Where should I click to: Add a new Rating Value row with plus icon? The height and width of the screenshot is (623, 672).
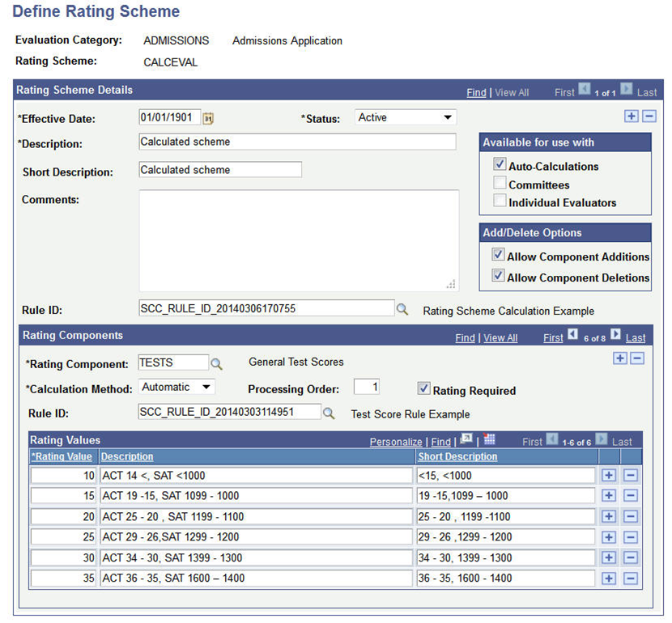click(609, 475)
